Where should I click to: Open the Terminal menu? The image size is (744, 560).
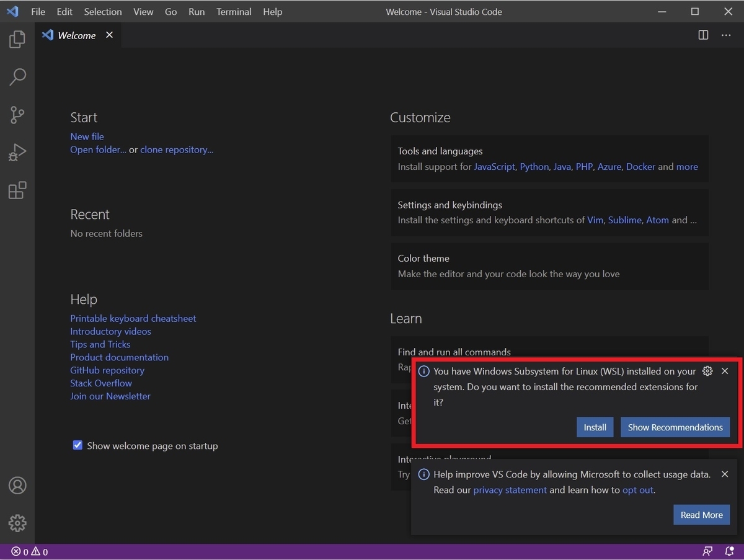tap(234, 11)
